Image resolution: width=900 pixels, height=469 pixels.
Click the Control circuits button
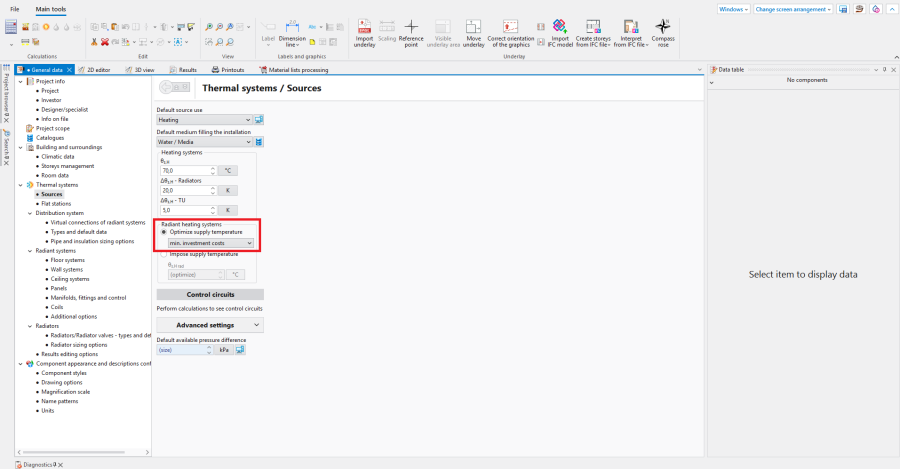pyautogui.click(x=210, y=295)
